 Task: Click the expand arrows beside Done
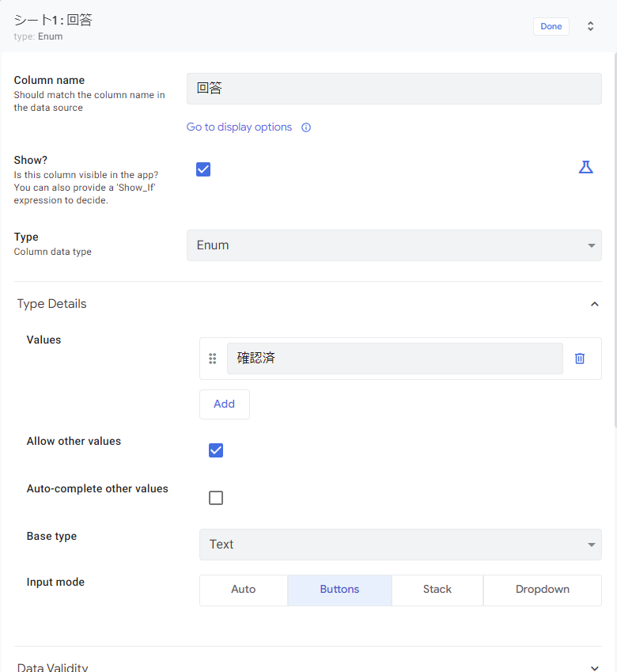pos(590,26)
